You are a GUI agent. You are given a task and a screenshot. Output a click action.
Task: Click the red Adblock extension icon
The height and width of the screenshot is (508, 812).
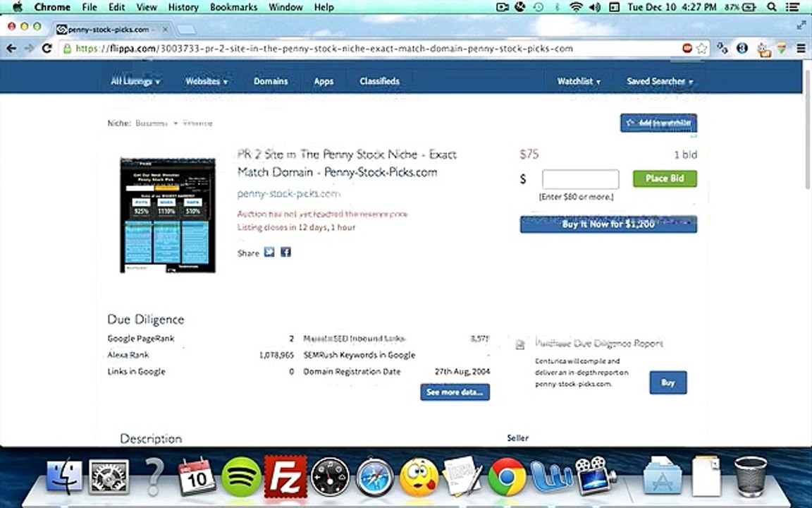pyautogui.click(x=687, y=48)
